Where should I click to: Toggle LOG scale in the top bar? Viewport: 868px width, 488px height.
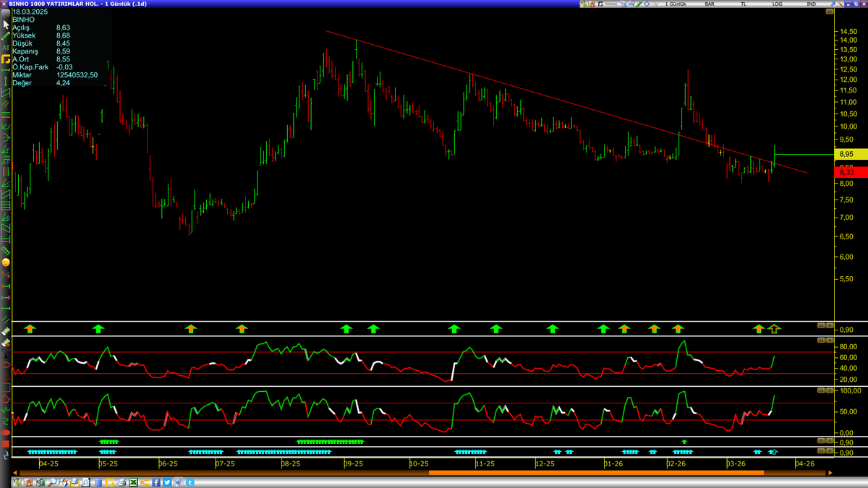point(778,4)
